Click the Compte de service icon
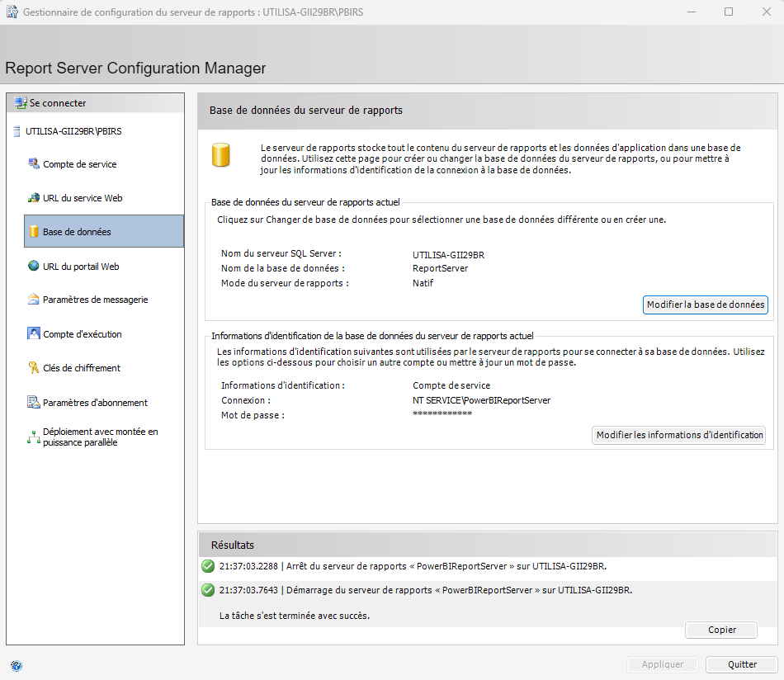Image resolution: width=784 pixels, height=680 pixels. tap(34, 163)
